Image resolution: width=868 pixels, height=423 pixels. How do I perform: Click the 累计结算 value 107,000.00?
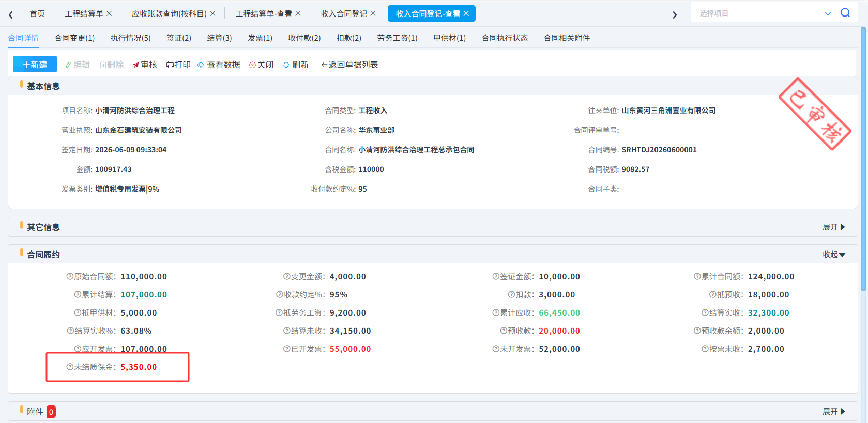[144, 295]
